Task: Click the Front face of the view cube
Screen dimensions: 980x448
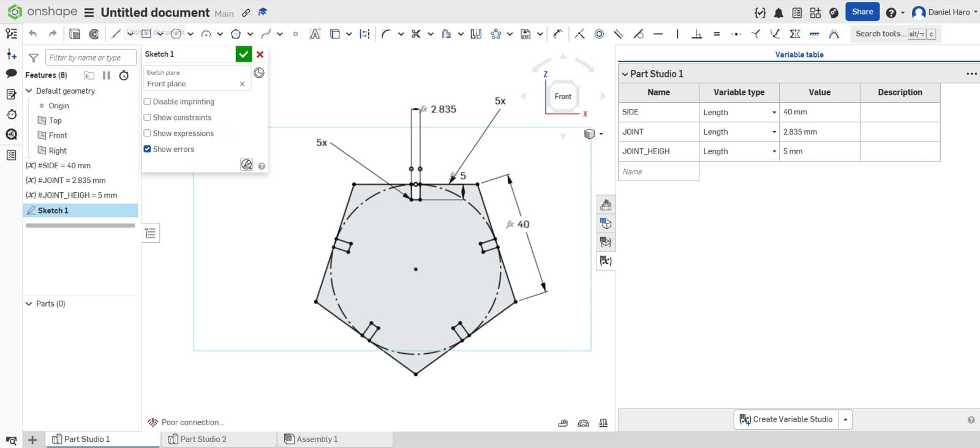Action: pyautogui.click(x=563, y=96)
